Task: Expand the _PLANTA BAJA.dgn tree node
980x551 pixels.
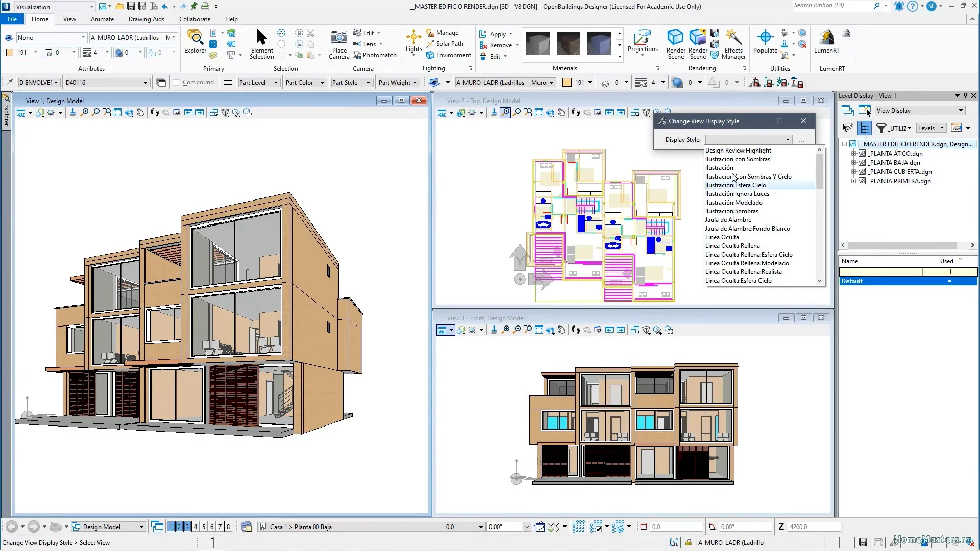Action: pos(853,163)
